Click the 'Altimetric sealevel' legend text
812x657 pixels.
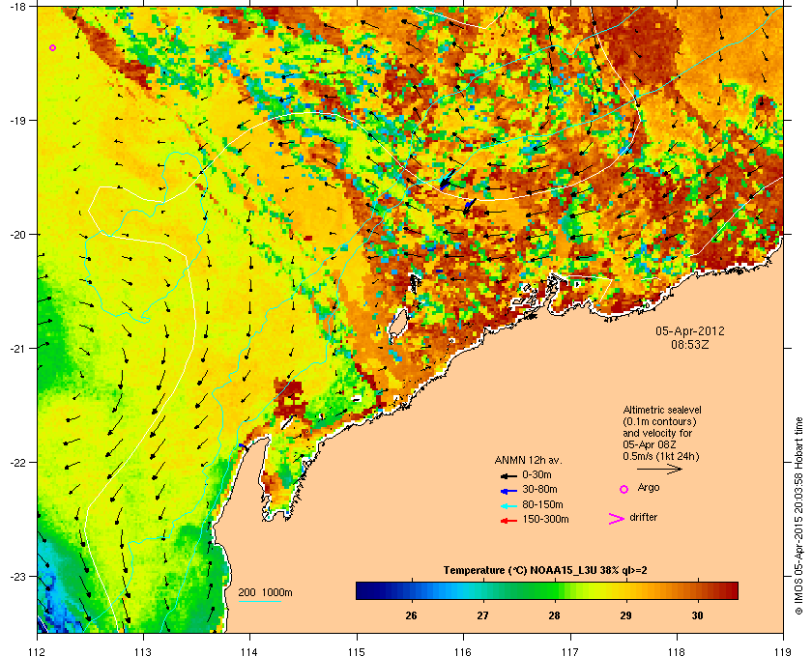click(x=662, y=410)
